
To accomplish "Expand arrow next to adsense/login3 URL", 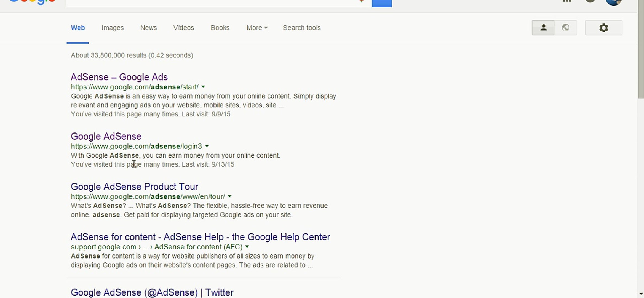I will point(207,146).
